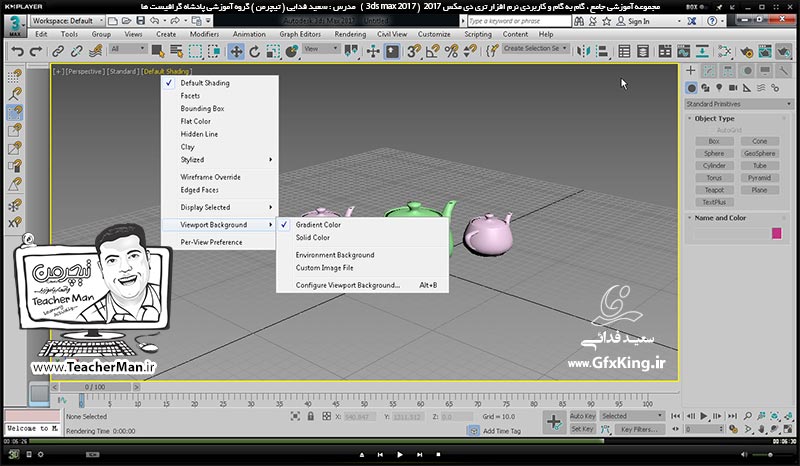Click the Redo arrow in the main toolbar
This screenshot has height=466, width=800.
click(x=36, y=52)
